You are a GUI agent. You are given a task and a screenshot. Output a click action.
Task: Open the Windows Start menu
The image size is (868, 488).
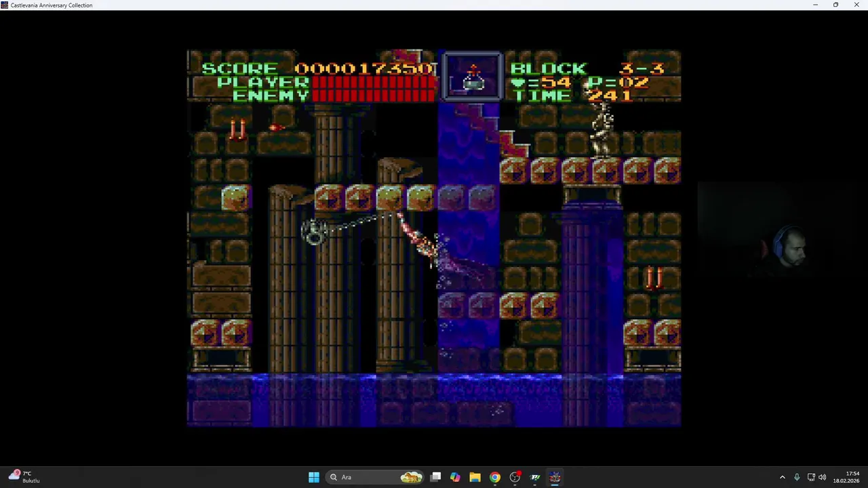(x=314, y=477)
